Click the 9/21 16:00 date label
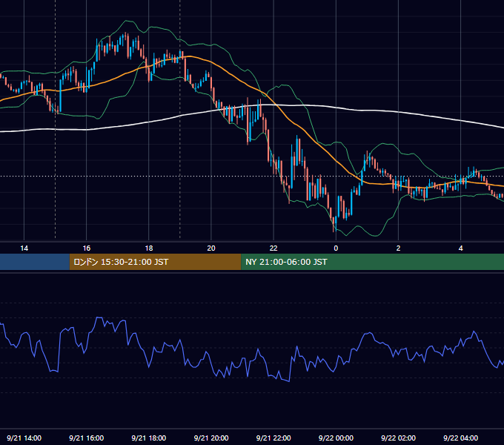This screenshot has width=504, height=445. pos(87,438)
